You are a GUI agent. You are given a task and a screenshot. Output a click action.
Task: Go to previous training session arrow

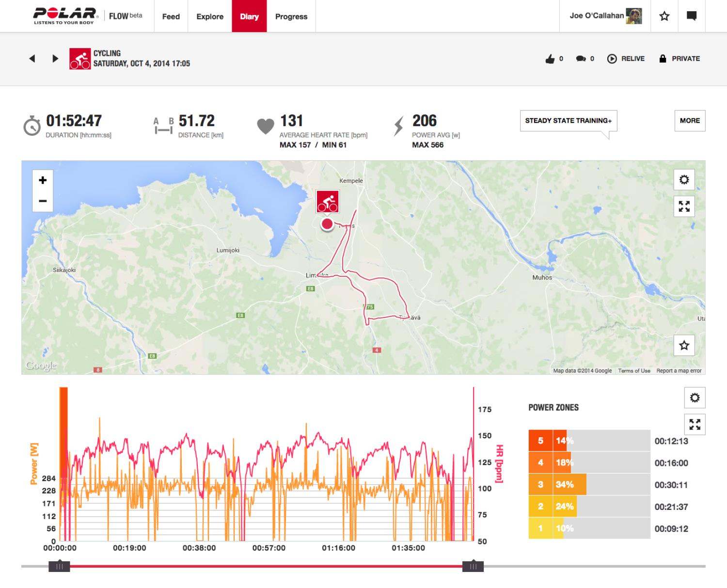(32, 59)
